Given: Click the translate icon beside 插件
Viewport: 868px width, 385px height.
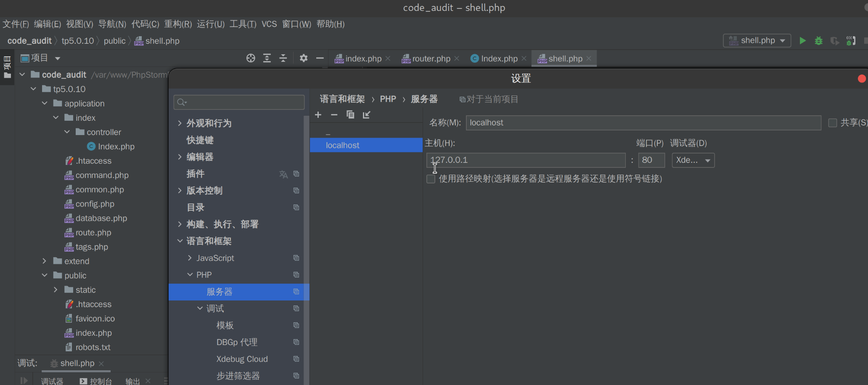Looking at the screenshot, I should (x=283, y=174).
